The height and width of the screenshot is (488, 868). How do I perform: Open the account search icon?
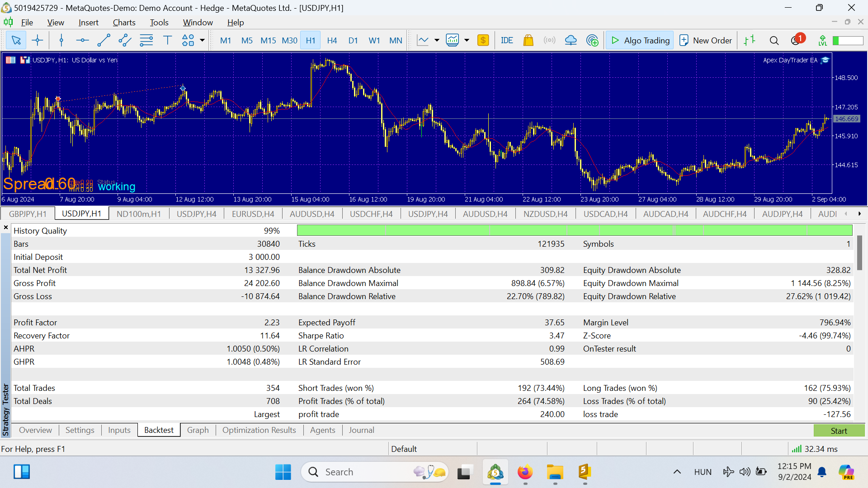pyautogui.click(x=774, y=40)
